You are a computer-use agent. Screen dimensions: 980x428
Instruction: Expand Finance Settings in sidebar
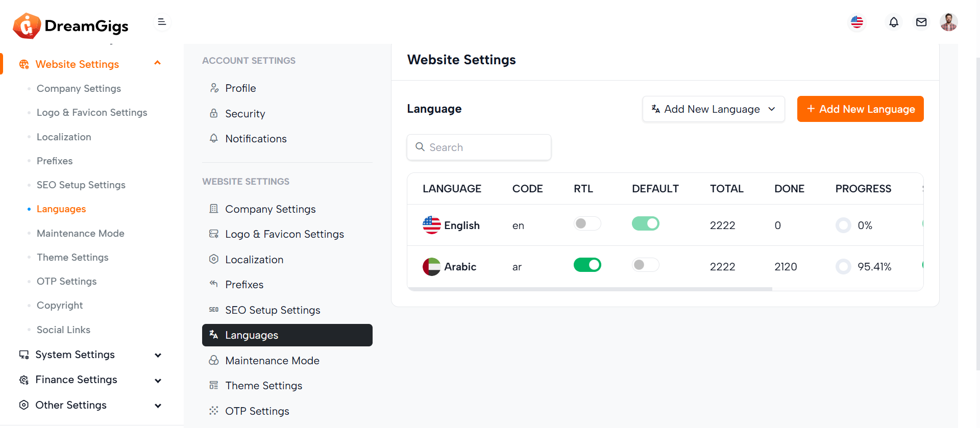click(x=90, y=380)
